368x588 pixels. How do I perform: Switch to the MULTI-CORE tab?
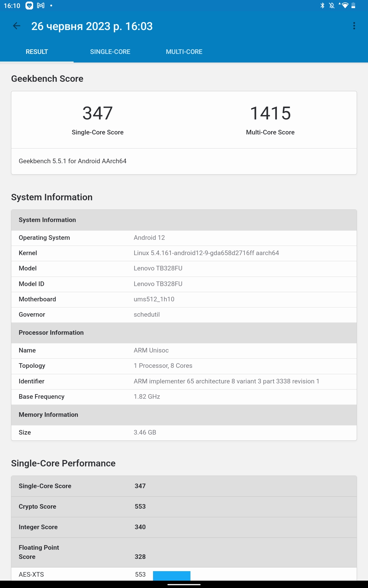click(x=184, y=52)
